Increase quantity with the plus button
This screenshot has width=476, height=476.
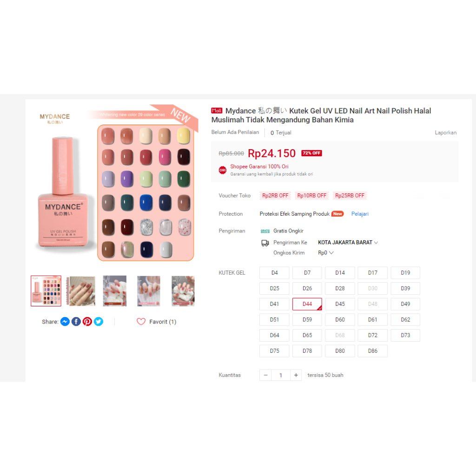pyautogui.click(x=296, y=375)
